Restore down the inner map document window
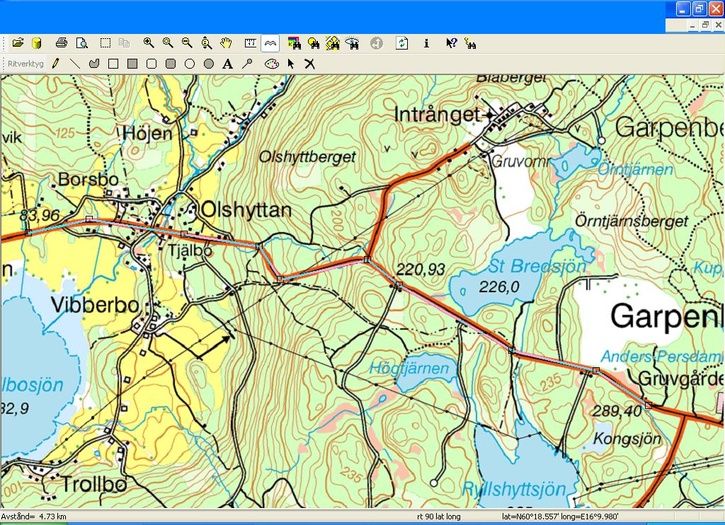The image size is (725, 525). pyautogui.click(x=703, y=24)
